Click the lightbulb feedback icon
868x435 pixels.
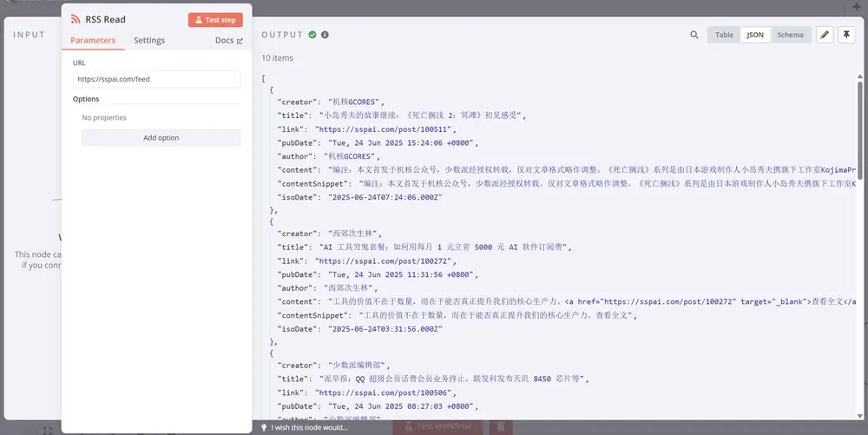(x=264, y=427)
